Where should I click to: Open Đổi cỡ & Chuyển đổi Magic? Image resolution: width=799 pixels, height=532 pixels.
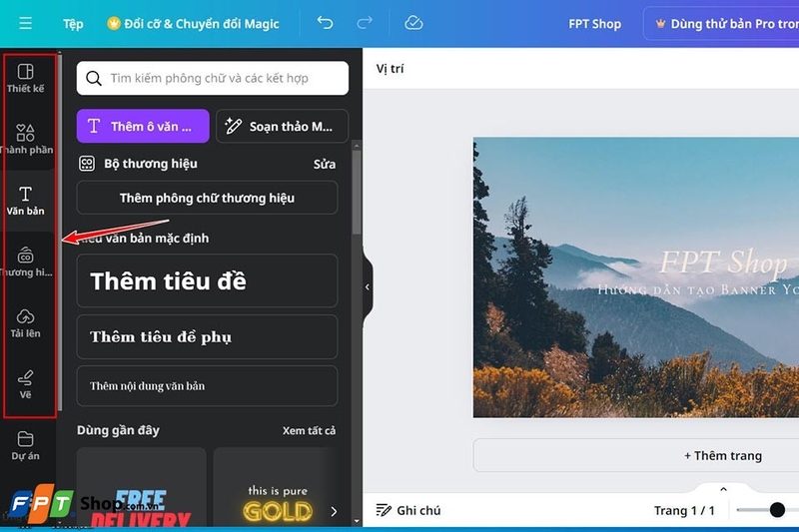[193, 24]
